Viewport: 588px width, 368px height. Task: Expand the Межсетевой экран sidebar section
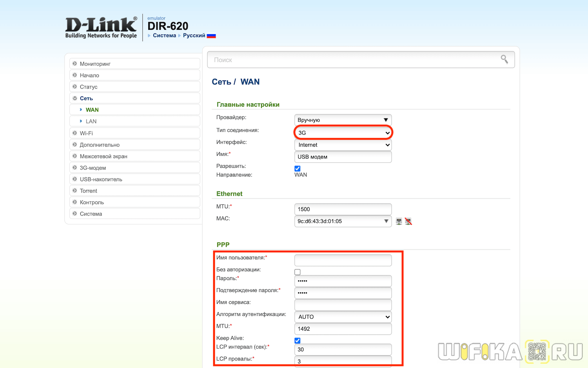tap(135, 156)
